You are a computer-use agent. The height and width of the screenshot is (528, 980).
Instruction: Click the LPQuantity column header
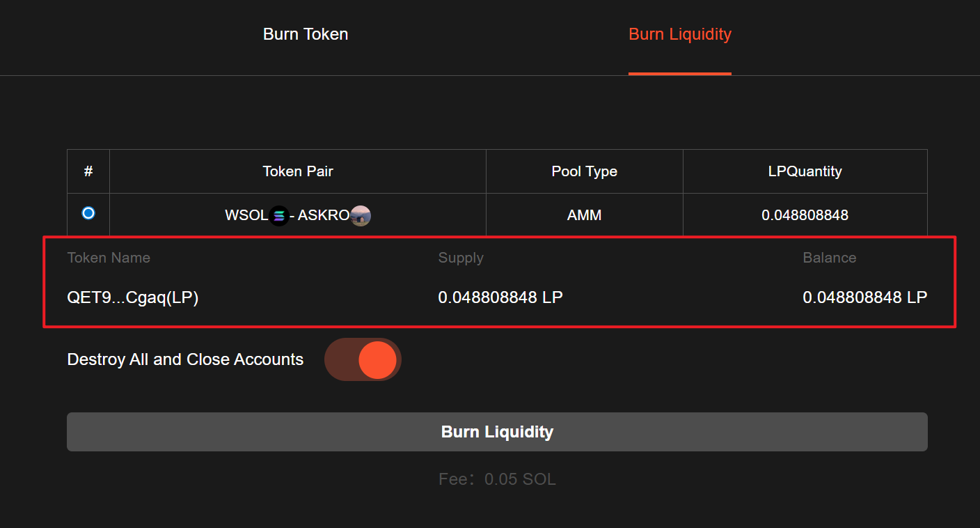point(805,171)
